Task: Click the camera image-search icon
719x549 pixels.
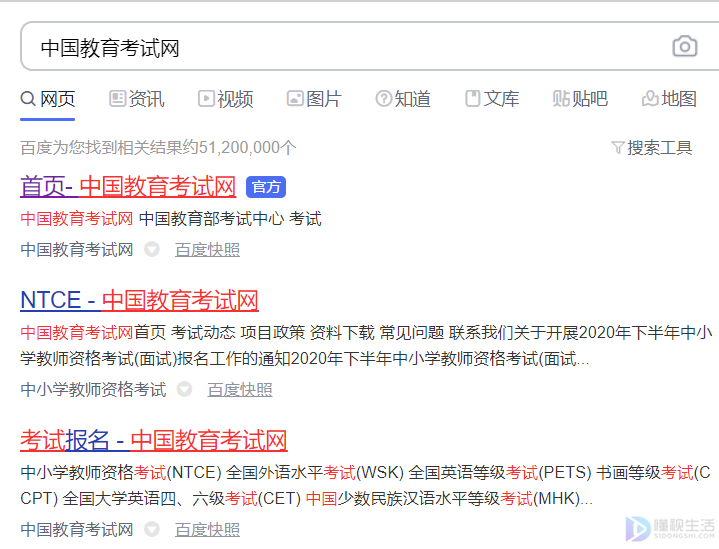Action: click(685, 46)
